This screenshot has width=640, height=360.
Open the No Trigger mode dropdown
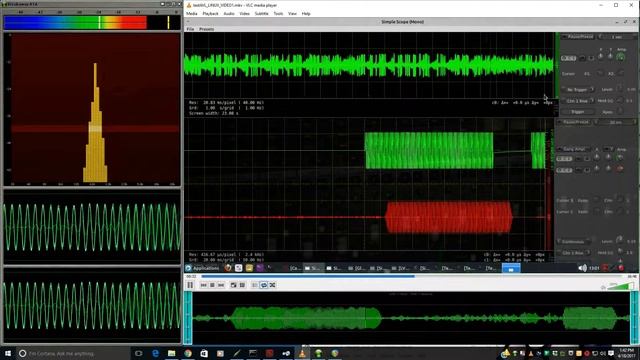click(x=578, y=89)
